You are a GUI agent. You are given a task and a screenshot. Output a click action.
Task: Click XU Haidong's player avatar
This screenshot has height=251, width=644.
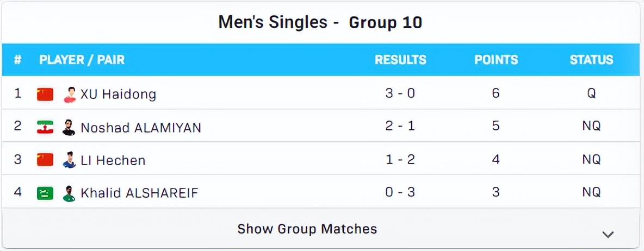(x=69, y=95)
